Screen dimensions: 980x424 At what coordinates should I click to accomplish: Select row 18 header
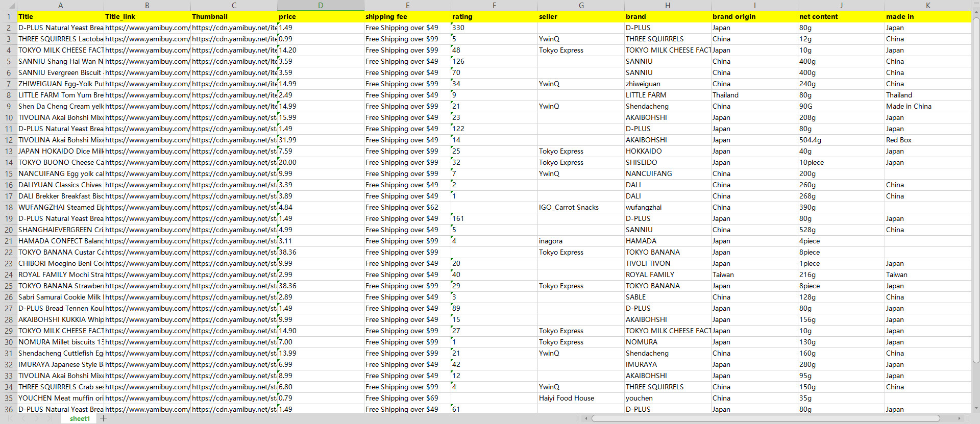[x=9, y=207]
